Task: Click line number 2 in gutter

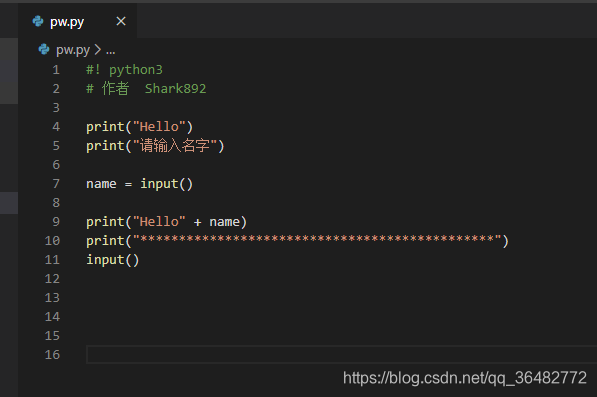Action: point(56,89)
